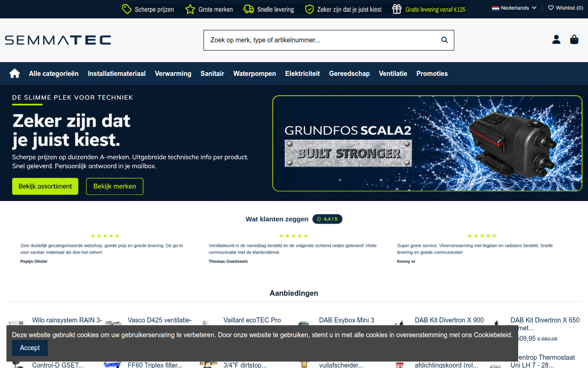Open the shopping bag cart icon
This screenshot has height=368, width=588.
point(574,40)
